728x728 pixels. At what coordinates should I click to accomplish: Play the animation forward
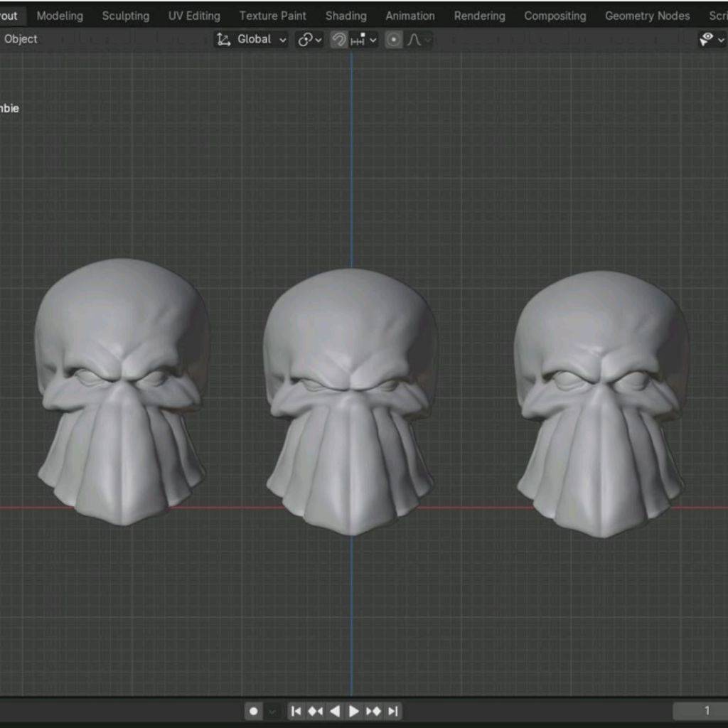coord(354,711)
